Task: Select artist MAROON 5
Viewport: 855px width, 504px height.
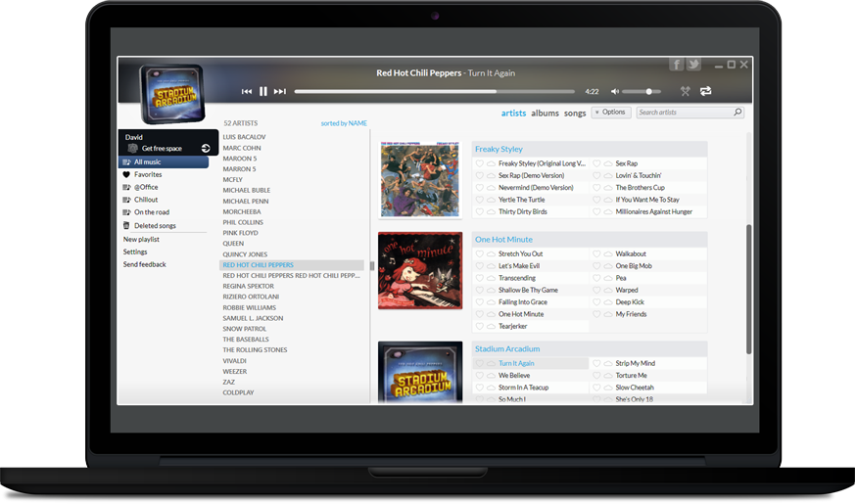Action: coord(239,159)
